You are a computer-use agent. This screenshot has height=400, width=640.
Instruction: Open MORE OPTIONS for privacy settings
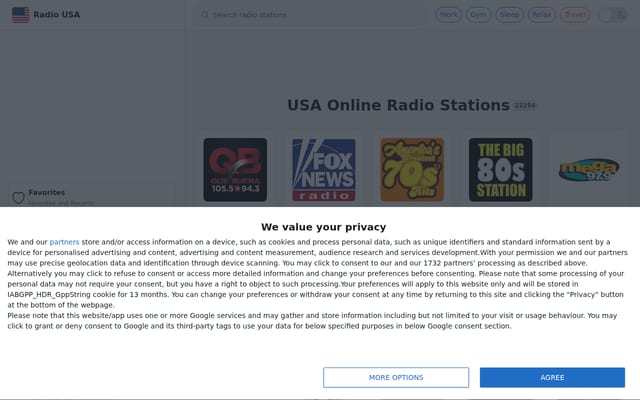(396, 378)
